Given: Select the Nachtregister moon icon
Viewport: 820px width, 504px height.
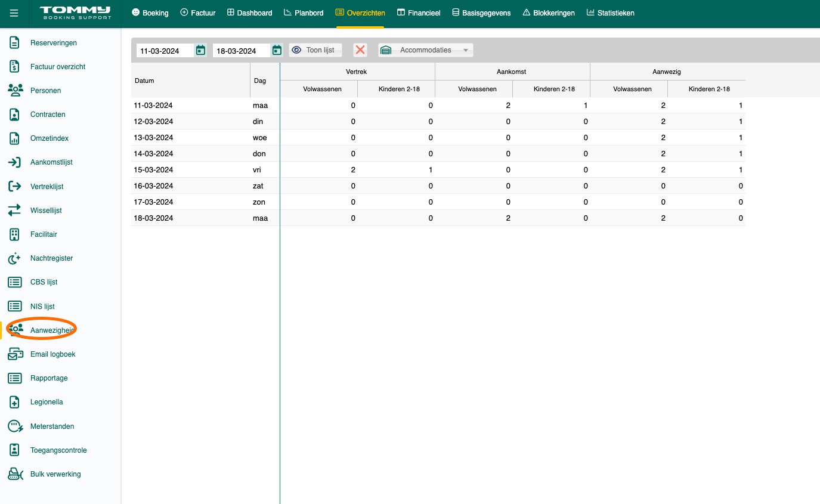Looking at the screenshot, I should (x=14, y=258).
